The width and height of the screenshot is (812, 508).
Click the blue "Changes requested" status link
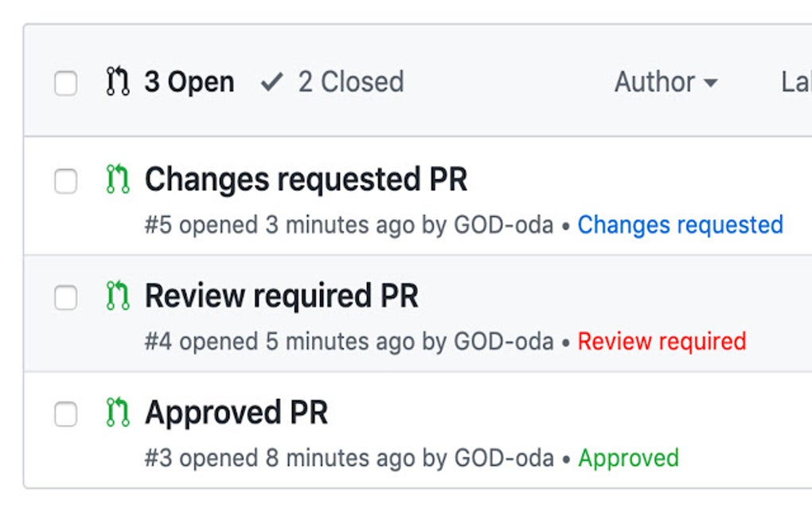[x=681, y=225]
